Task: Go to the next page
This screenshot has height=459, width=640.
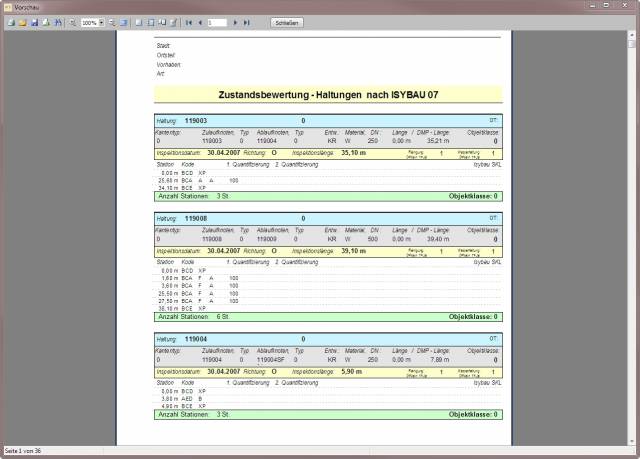Action: click(235, 23)
